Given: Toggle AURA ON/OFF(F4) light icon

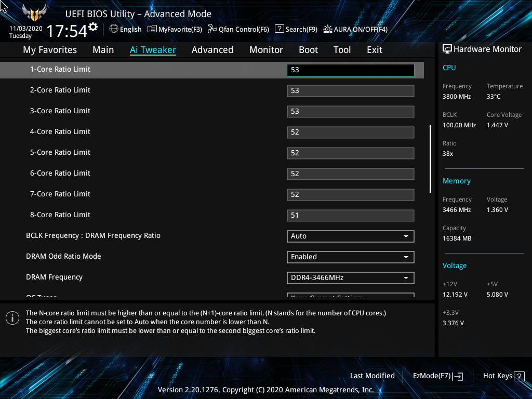Looking at the screenshot, I should [327, 29].
